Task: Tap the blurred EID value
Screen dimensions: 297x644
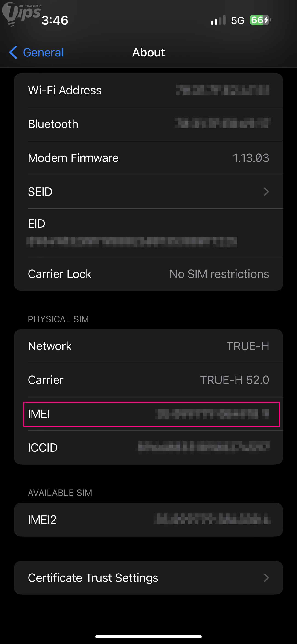Action: pyautogui.click(x=132, y=242)
